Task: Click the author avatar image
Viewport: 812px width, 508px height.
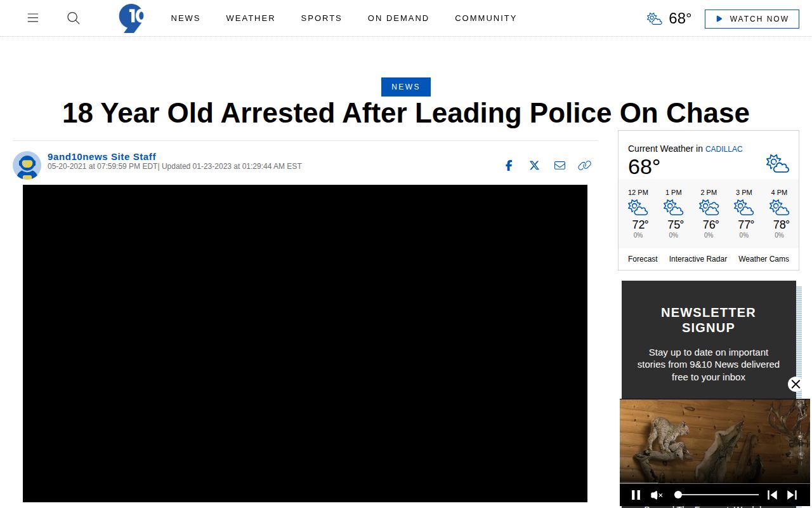Action: click(27, 166)
